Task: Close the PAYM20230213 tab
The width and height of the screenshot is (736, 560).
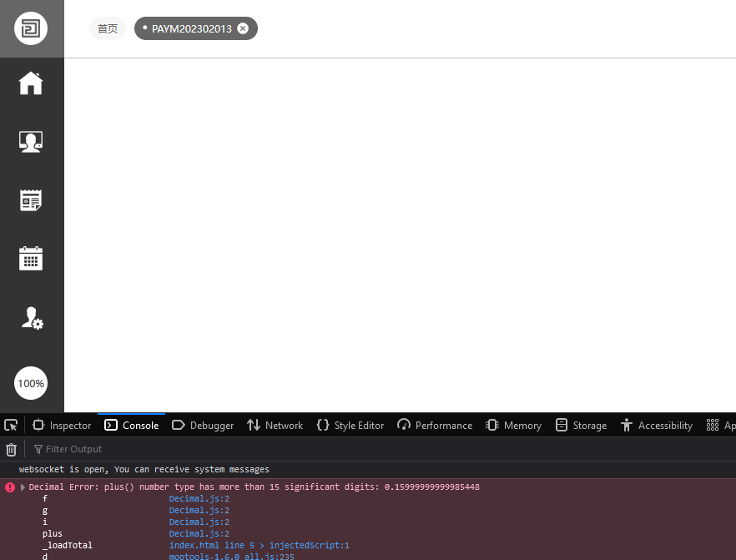Action: click(243, 28)
